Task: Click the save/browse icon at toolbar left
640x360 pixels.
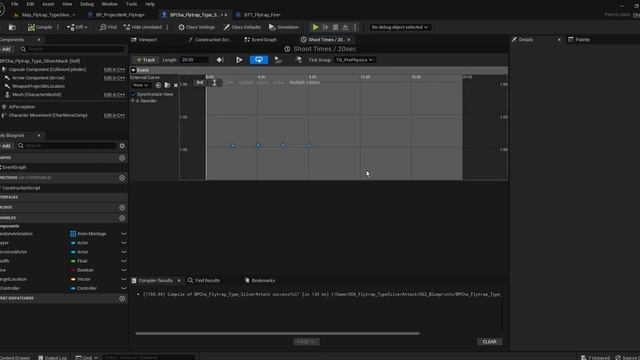Action: point(12,27)
